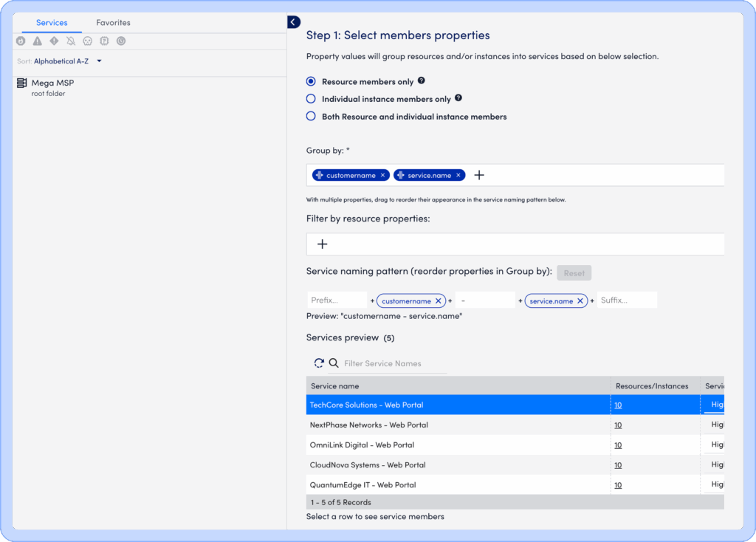Switch to the Favorites tab
The width and height of the screenshot is (756, 542).
tap(113, 23)
